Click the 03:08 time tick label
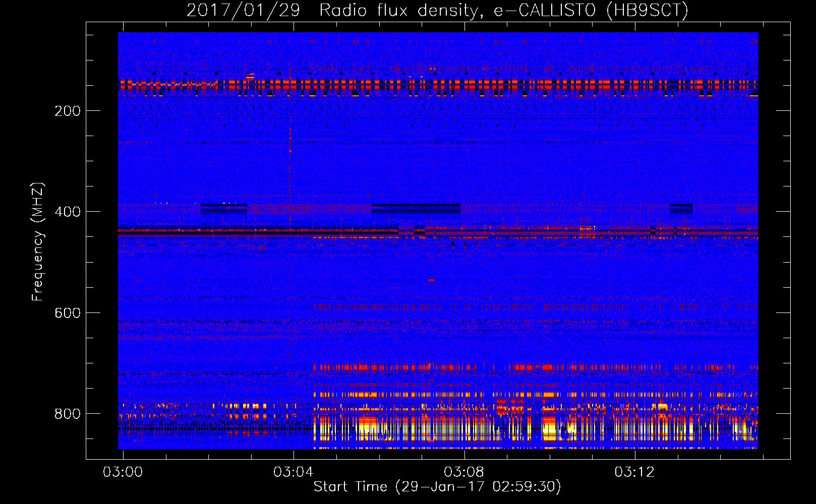Screen dimensions: 816x504 (x=463, y=472)
